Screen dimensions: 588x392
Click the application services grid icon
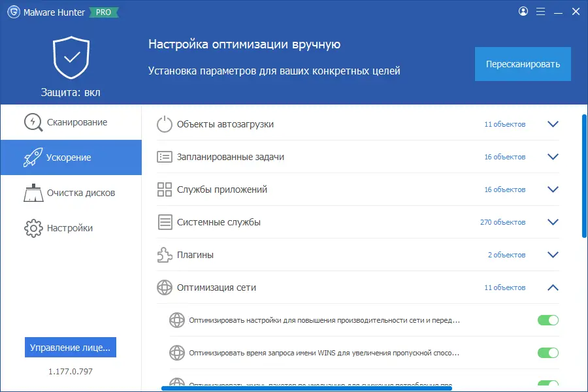point(164,189)
